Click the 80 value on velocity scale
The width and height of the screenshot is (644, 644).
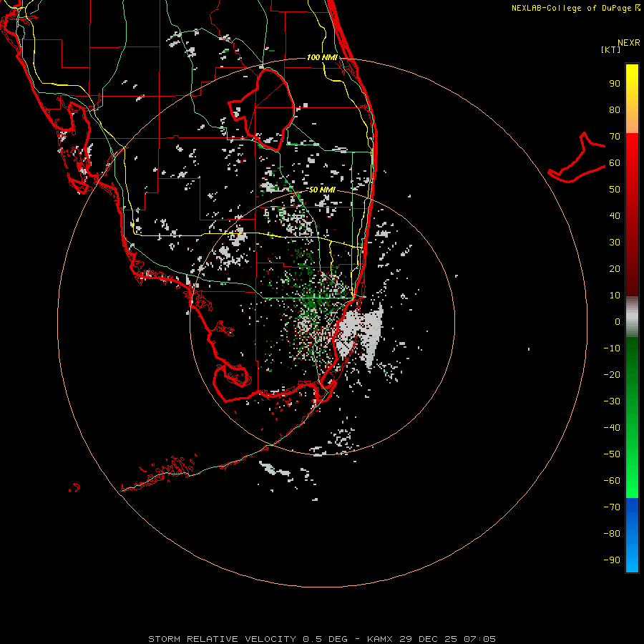(615, 110)
